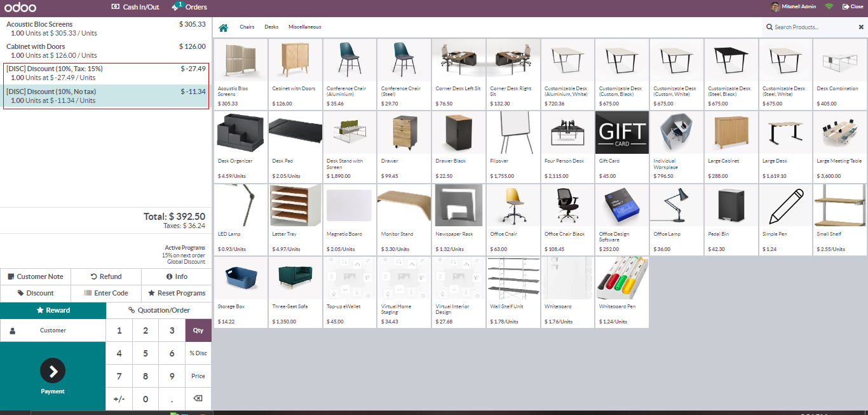Click the Reset Programs button

pyautogui.click(x=177, y=293)
